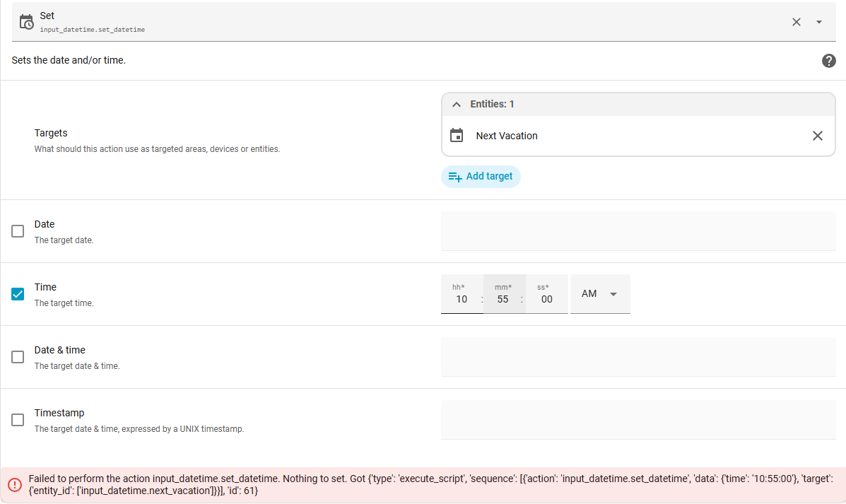
Task: Click the minutes field showing 55
Action: click(503, 299)
